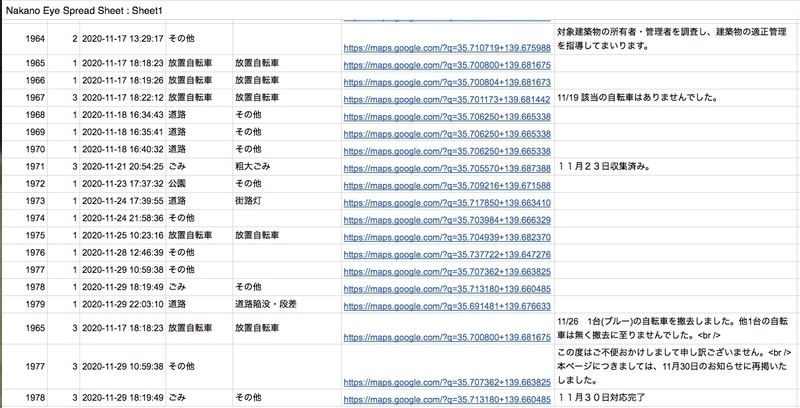
Task: Click timestamp 2020-11-18 16:34:43
Action: tap(122, 115)
